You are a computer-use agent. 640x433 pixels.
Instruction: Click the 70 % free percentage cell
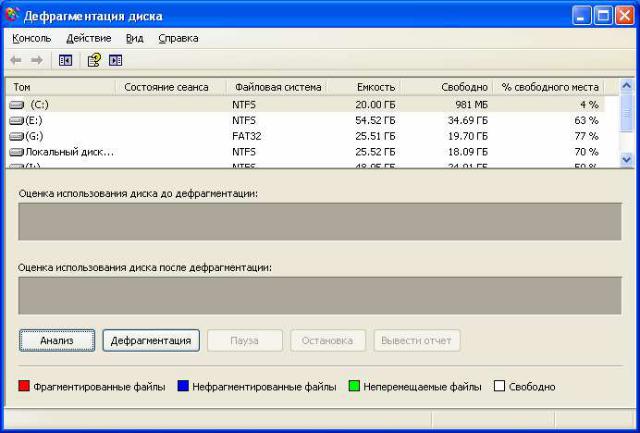pos(586,152)
